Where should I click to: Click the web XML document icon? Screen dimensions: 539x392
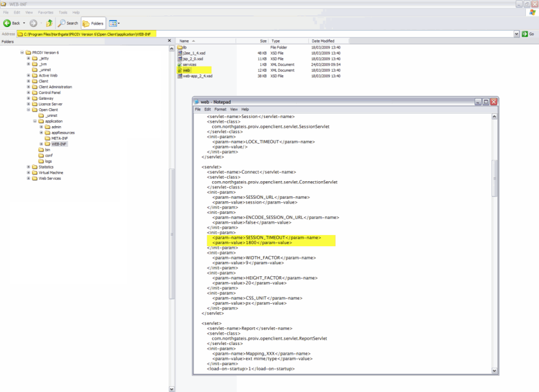pyautogui.click(x=180, y=70)
